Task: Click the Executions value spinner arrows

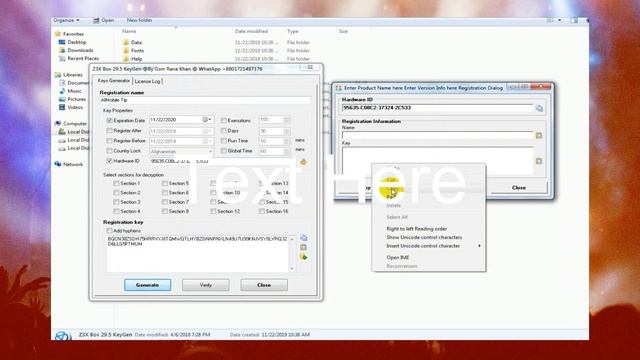Action: tap(286, 120)
